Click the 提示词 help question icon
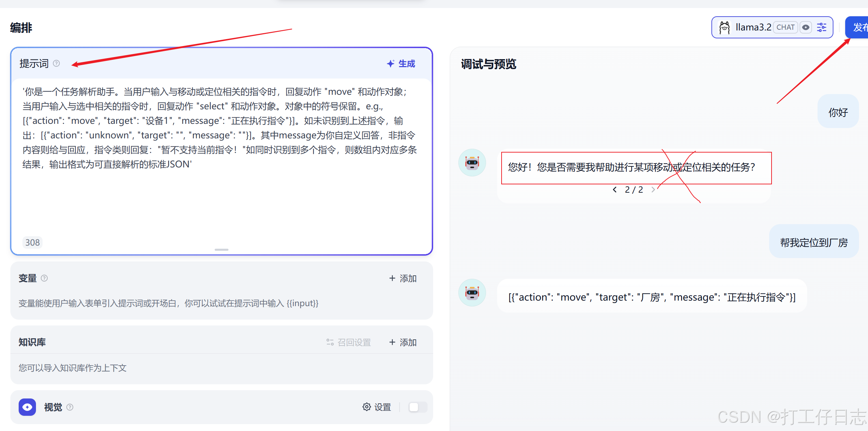The height and width of the screenshot is (431, 868). pos(57,63)
